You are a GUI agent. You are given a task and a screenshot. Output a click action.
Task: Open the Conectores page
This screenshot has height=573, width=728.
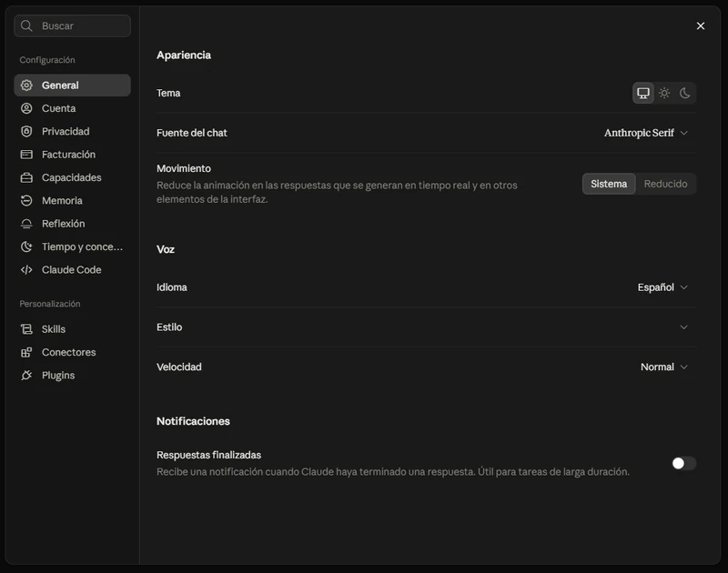pyautogui.click(x=73, y=352)
